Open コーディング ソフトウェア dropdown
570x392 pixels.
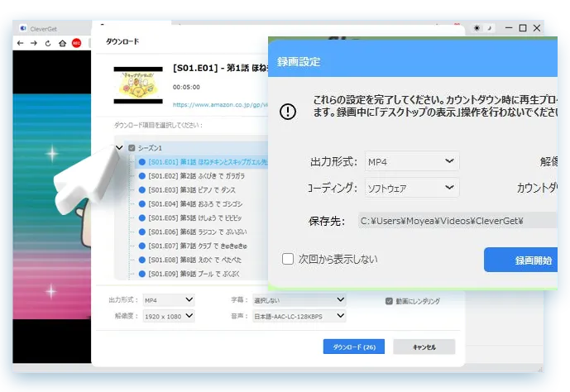[412, 188]
